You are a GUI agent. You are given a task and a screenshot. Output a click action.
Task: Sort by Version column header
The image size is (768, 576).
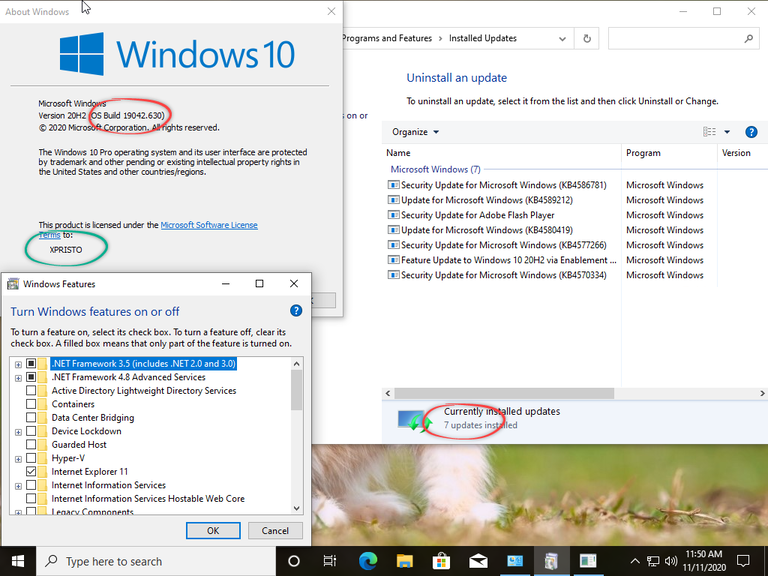click(742, 153)
